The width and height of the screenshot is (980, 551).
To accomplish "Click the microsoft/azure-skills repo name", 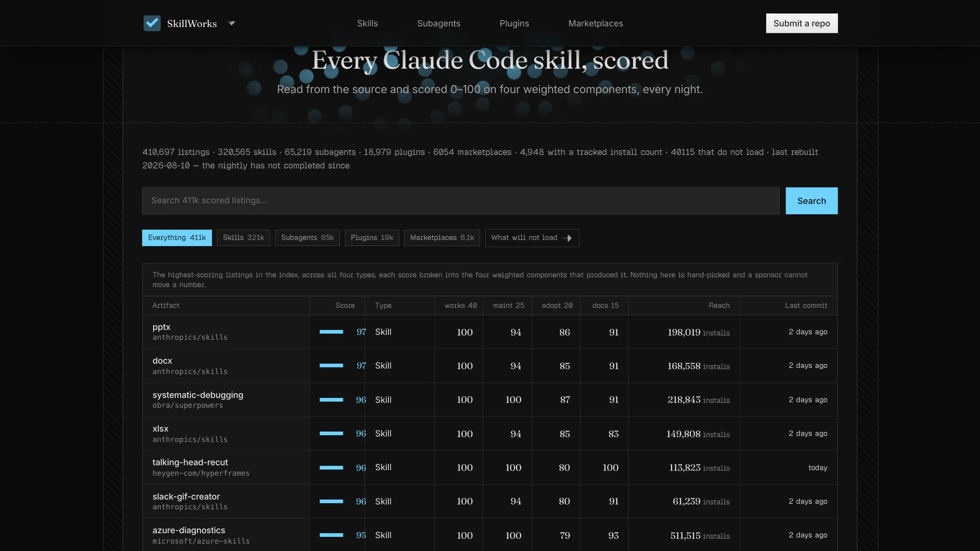I will tap(201, 541).
